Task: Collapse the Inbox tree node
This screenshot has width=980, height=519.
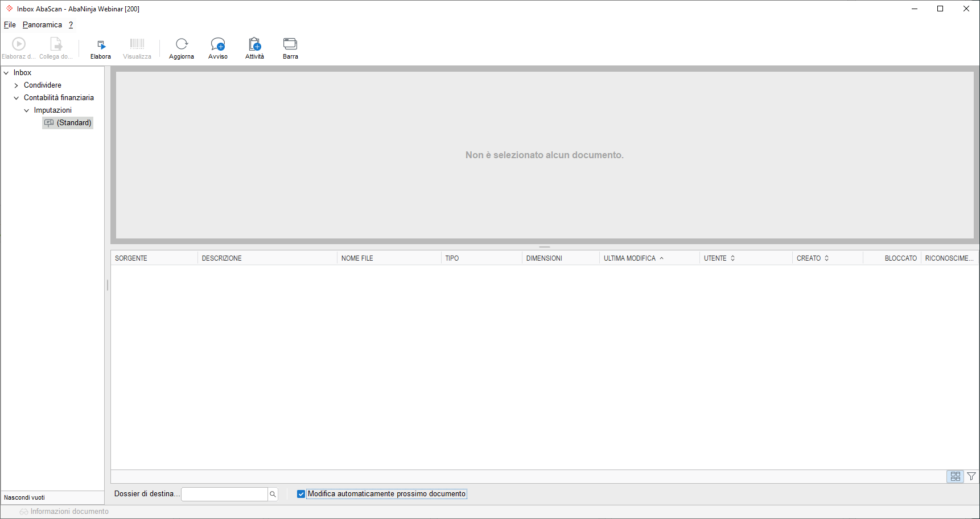Action: click(x=6, y=73)
